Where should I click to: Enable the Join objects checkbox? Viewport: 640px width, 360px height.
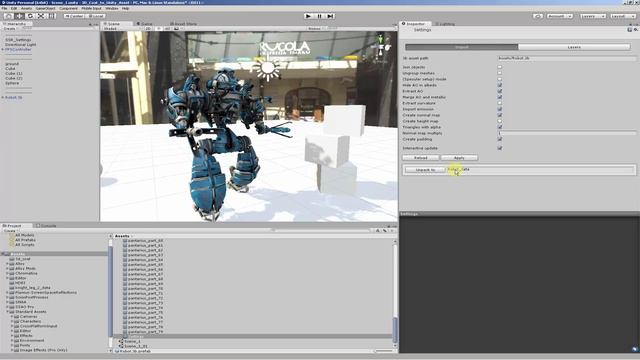500,67
